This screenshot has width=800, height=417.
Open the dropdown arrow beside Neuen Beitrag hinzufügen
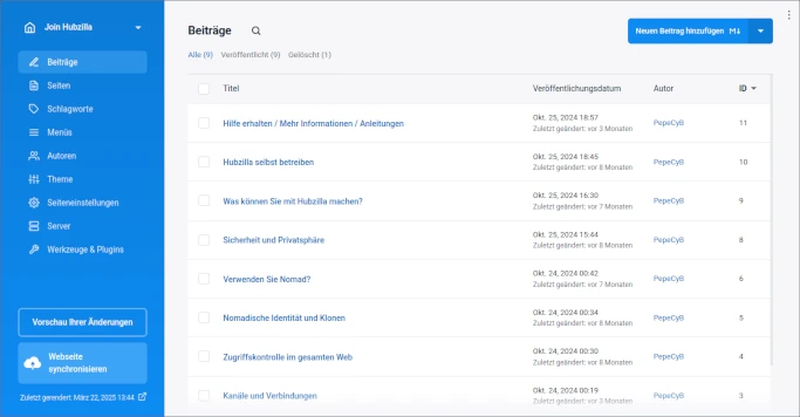pos(760,31)
